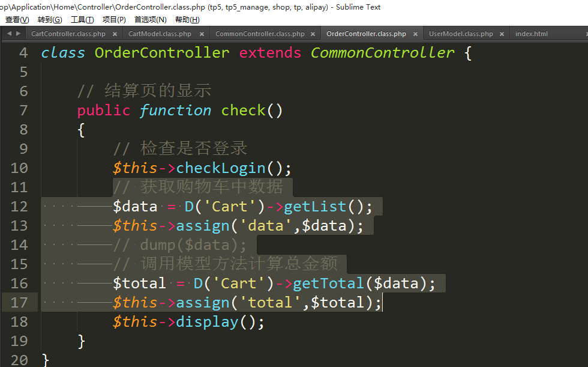Open the 转到(G) menu
This screenshot has height=367, width=588.
pos(50,20)
